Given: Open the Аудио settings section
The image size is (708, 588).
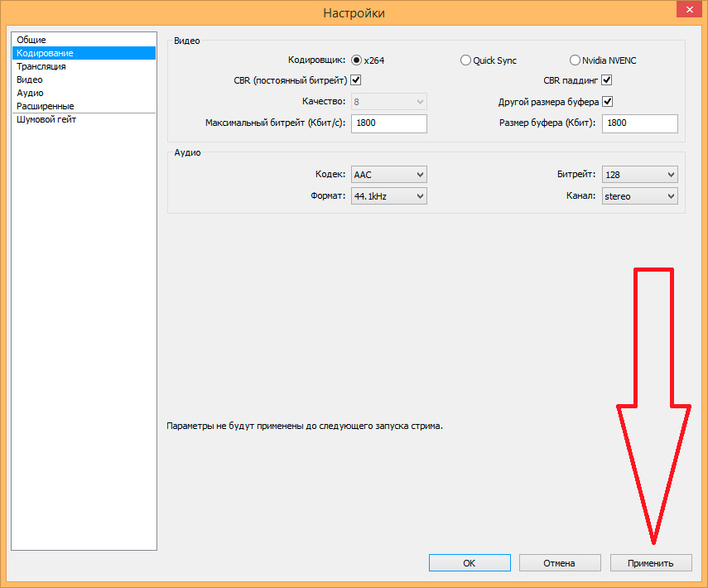Looking at the screenshot, I should (30, 93).
